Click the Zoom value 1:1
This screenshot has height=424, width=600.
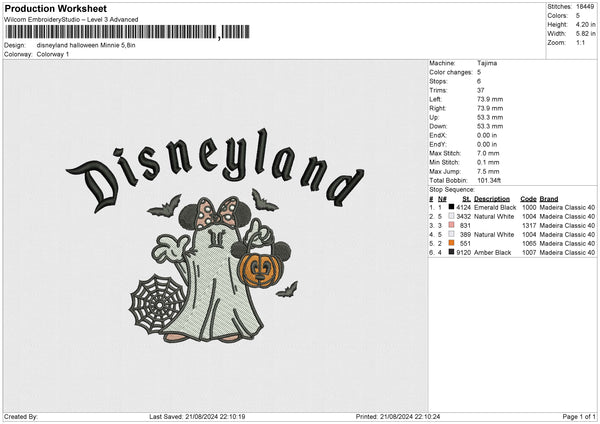580,43
